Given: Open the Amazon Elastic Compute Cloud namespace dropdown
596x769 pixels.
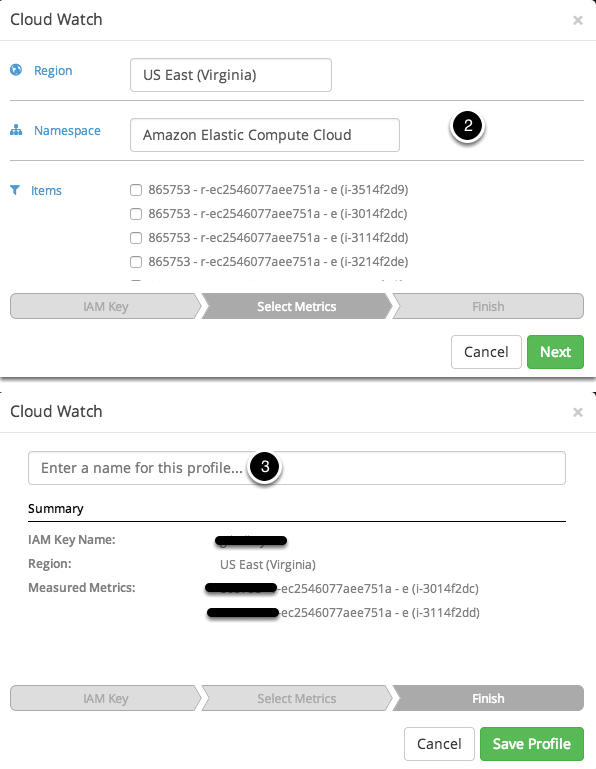Looking at the screenshot, I should (265, 135).
